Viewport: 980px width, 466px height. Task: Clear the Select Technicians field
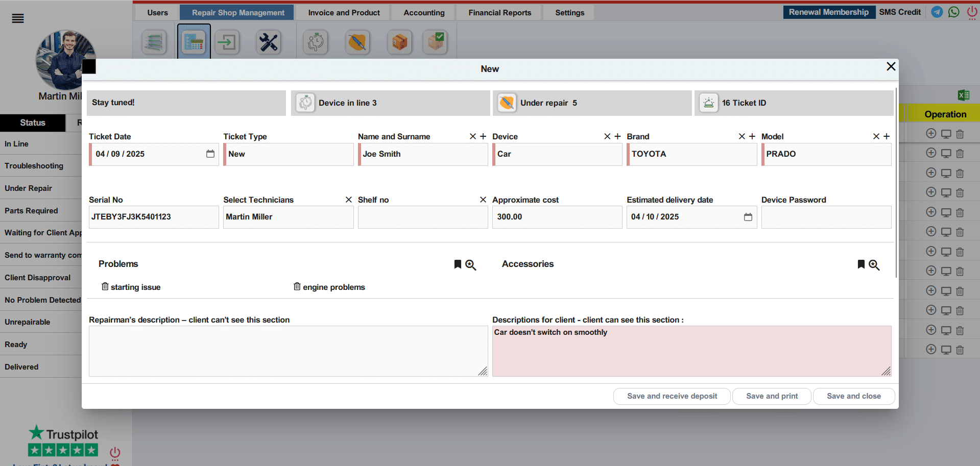[348, 200]
